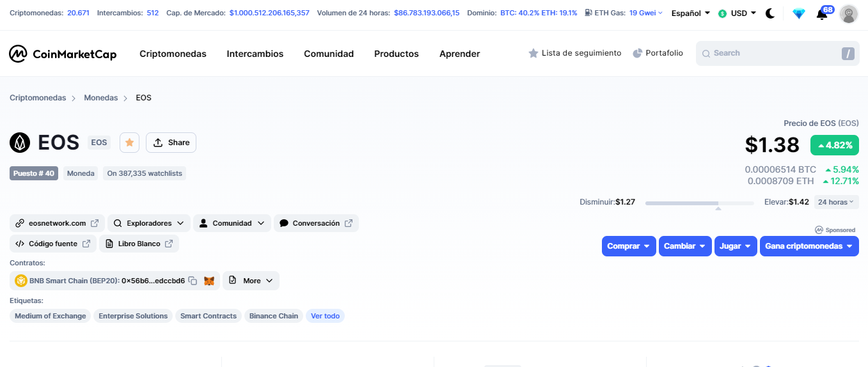The height and width of the screenshot is (367, 868).
Task: Select Binance Chain tag
Action: 274,316
